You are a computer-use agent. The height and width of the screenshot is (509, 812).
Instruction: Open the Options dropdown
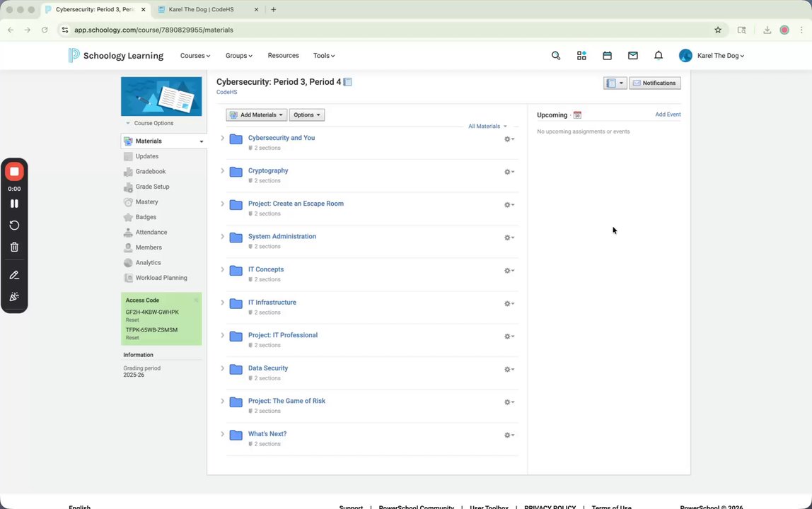click(307, 115)
